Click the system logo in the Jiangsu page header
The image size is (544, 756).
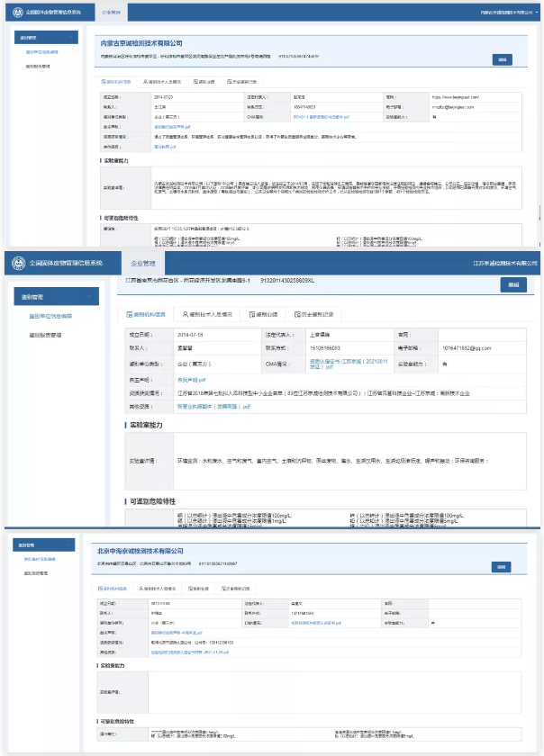click(18, 263)
